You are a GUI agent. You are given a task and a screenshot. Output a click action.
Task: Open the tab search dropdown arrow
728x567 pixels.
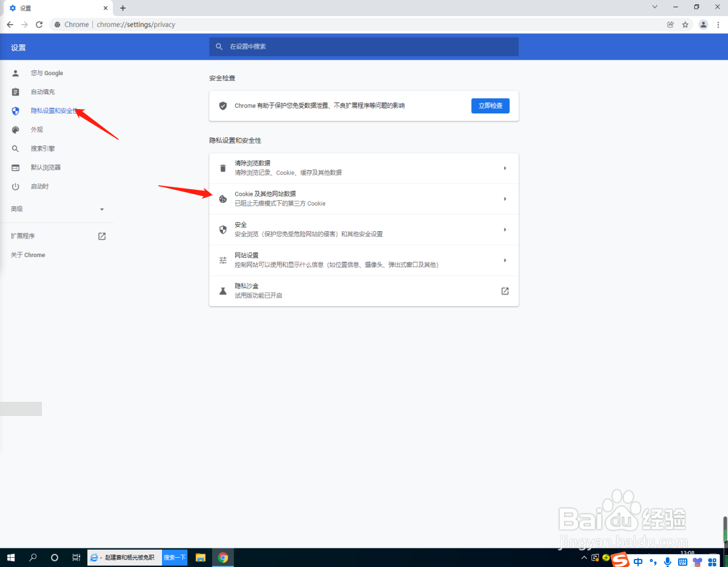click(655, 7)
